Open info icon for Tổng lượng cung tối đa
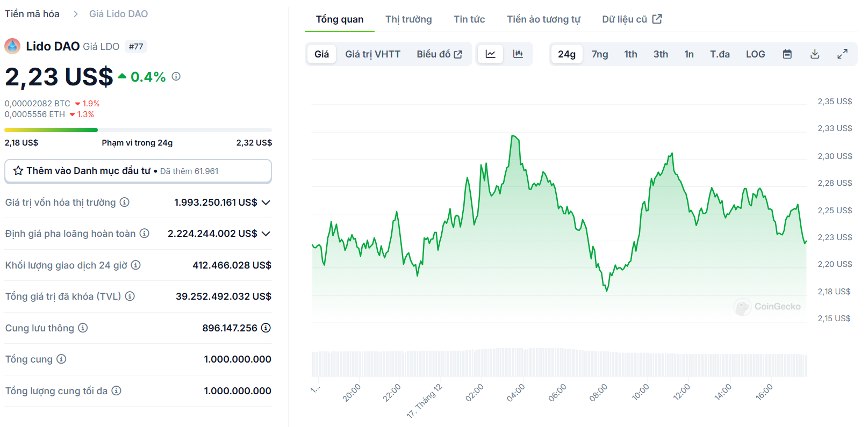The image size is (868, 427). click(x=117, y=390)
